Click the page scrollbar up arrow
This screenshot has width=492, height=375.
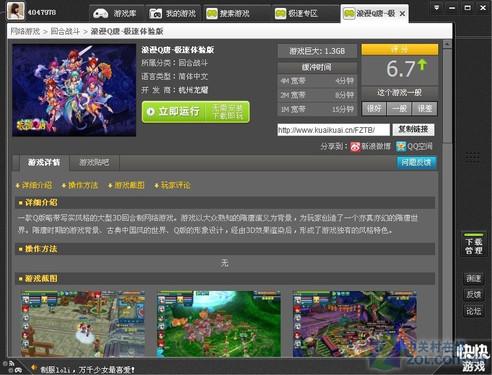(x=447, y=44)
